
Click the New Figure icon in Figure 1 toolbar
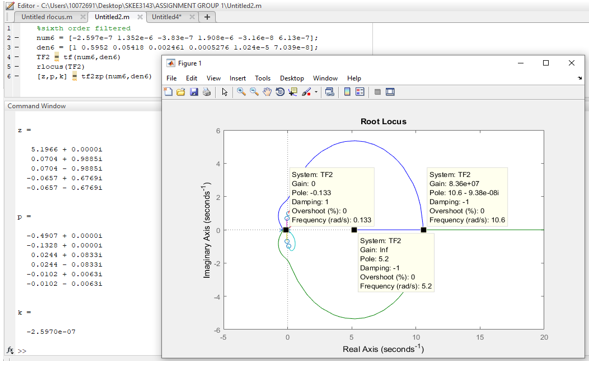click(168, 92)
